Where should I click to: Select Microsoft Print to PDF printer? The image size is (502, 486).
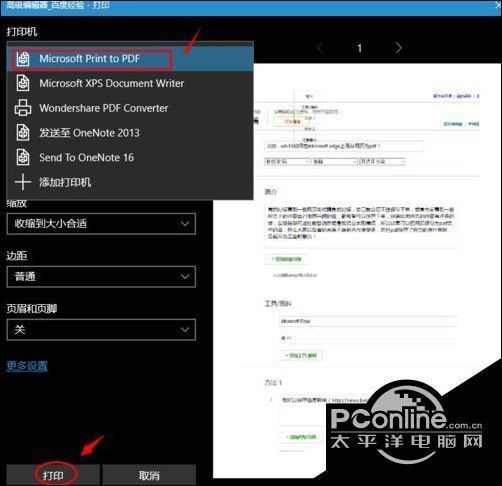click(x=130, y=59)
